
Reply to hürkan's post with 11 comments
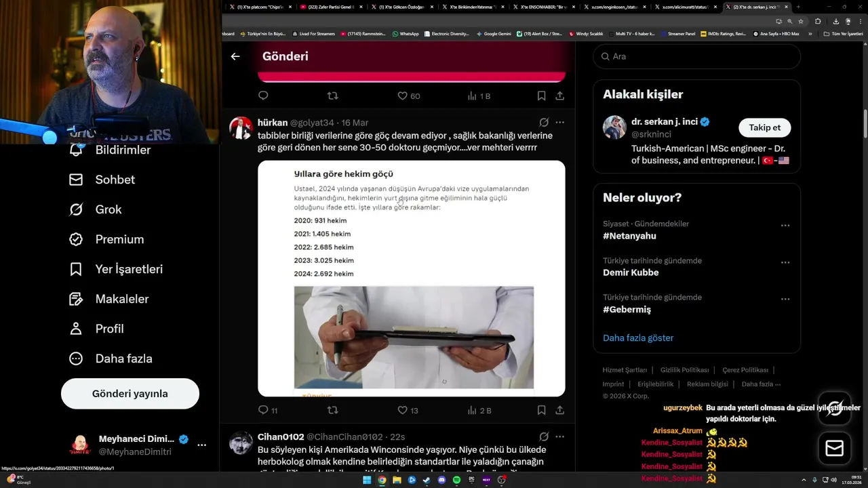pyautogui.click(x=268, y=410)
